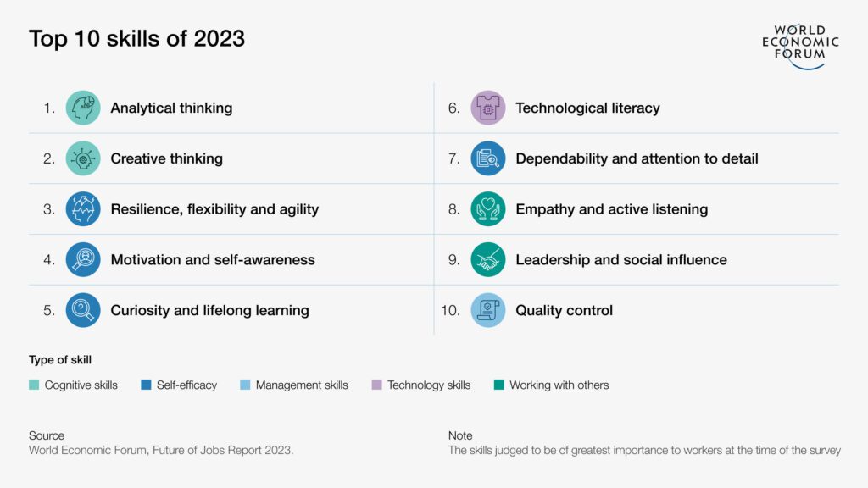Click the Technological literacy chip icon
Screen dimensions: 868x488
pos(488,108)
